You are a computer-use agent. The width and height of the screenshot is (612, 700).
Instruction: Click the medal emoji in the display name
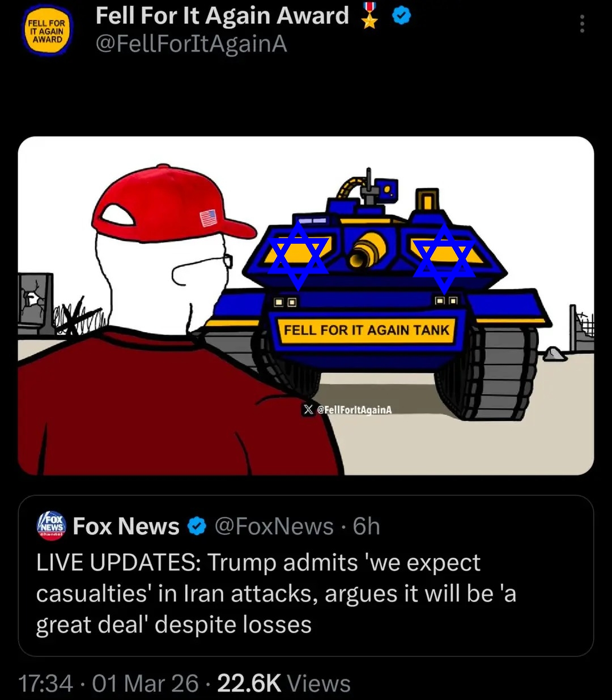click(370, 16)
